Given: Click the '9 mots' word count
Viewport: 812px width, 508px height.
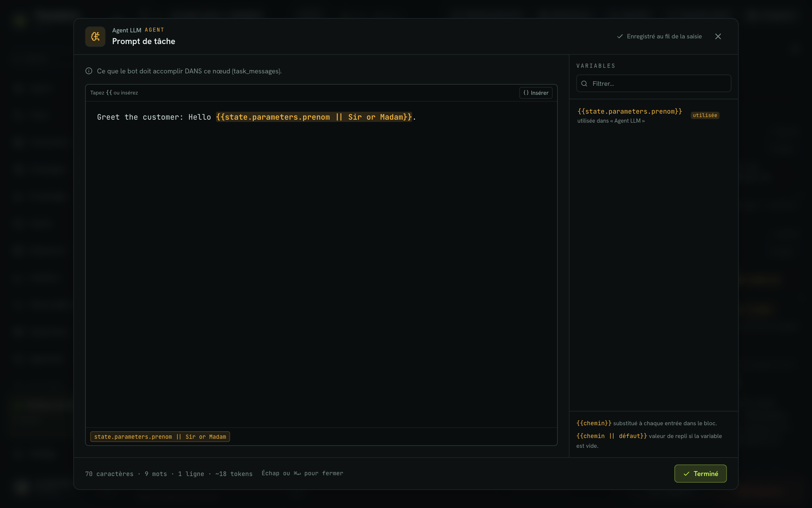Looking at the screenshot, I should tap(156, 474).
